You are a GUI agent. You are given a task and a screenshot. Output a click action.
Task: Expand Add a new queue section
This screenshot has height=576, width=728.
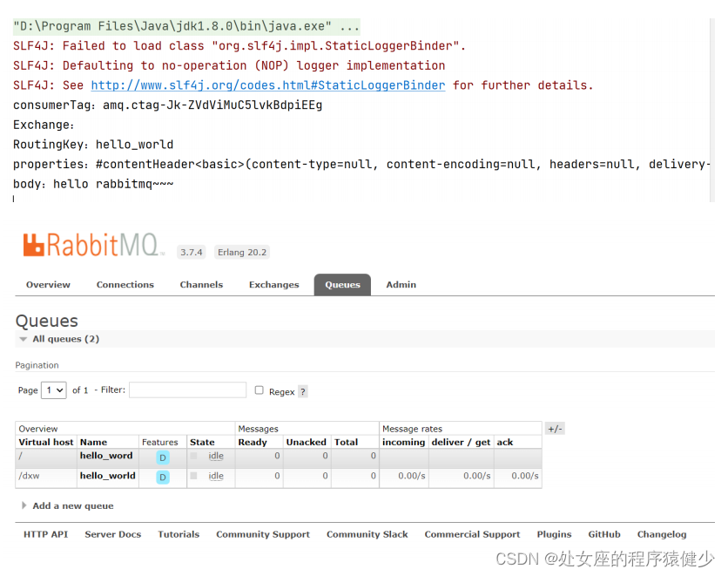(x=72, y=505)
